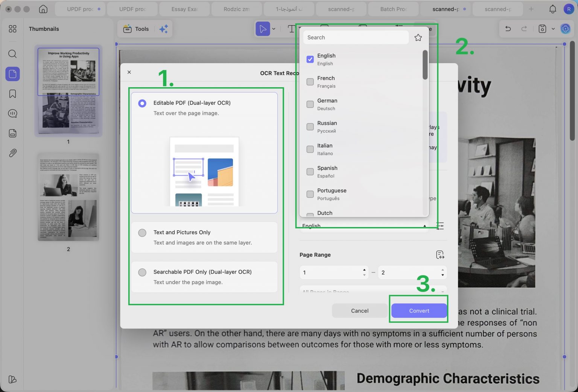Click the language Search field

point(356,38)
